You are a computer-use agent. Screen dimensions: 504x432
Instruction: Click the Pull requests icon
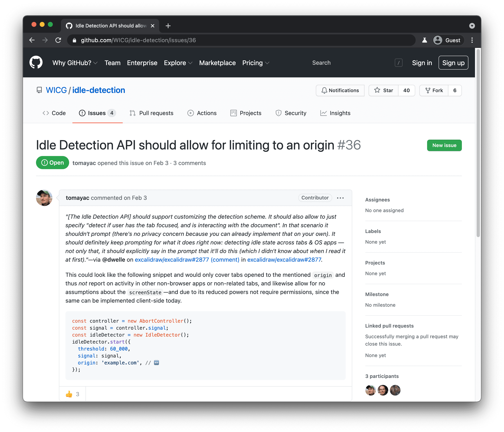pyautogui.click(x=133, y=113)
